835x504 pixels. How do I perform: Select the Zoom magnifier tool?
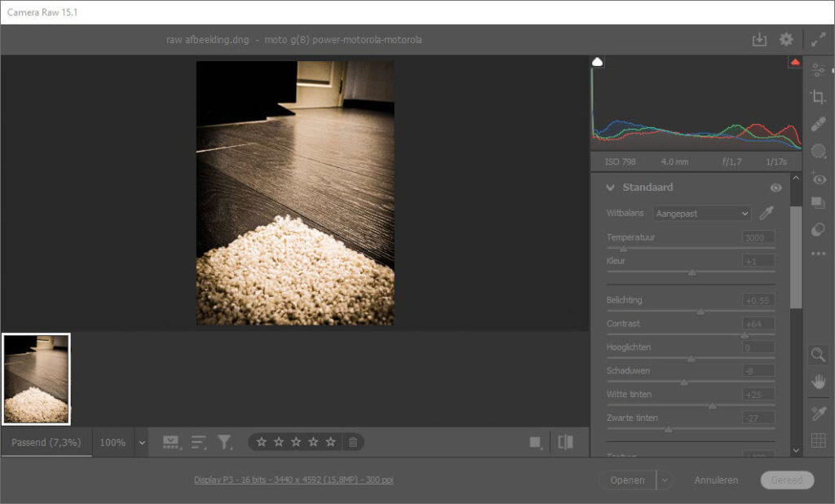pyautogui.click(x=819, y=354)
